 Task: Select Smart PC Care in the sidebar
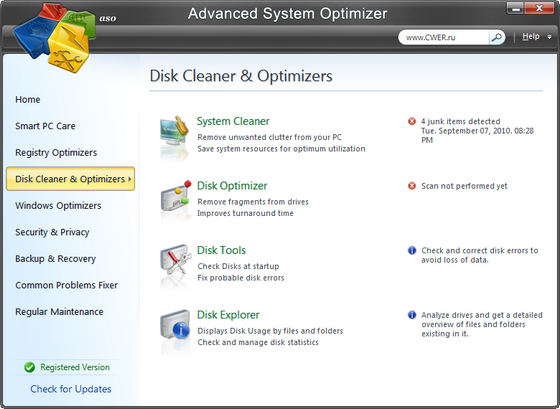[45, 126]
